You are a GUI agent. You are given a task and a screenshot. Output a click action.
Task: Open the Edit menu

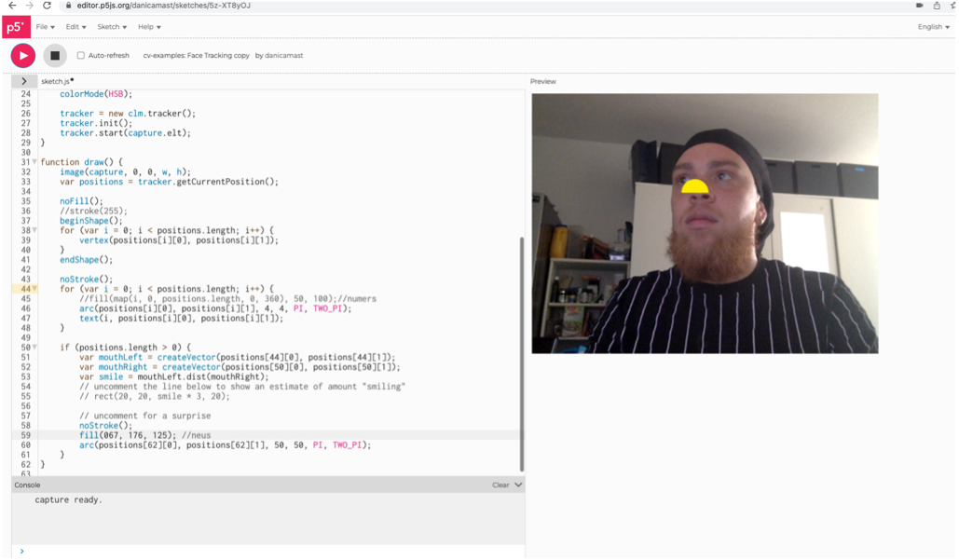click(75, 27)
